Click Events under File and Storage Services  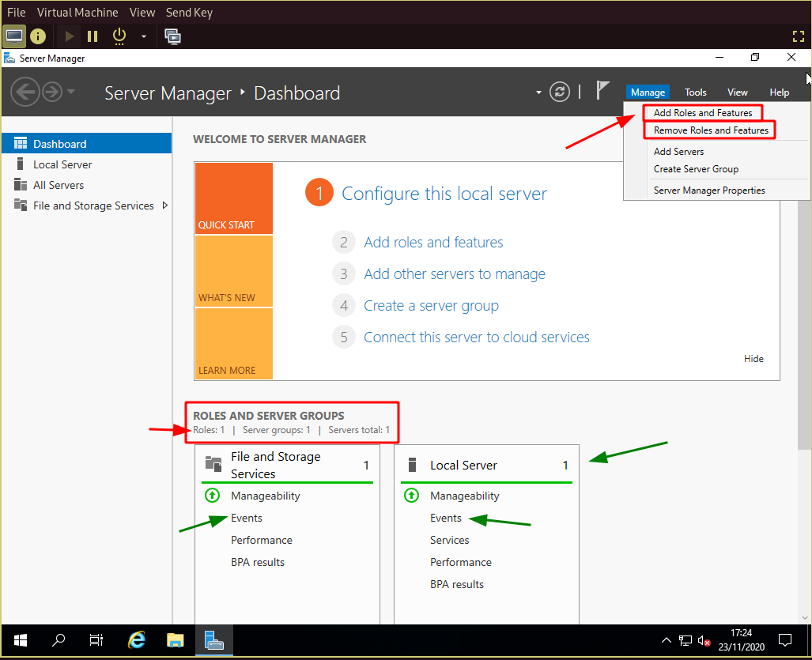click(247, 519)
